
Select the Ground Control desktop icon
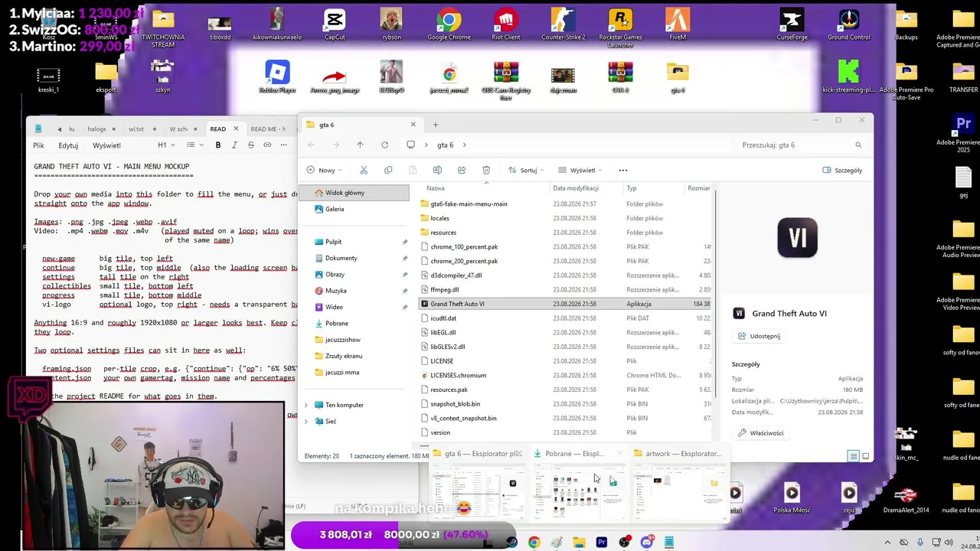pyautogui.click(x=848, y=24)
